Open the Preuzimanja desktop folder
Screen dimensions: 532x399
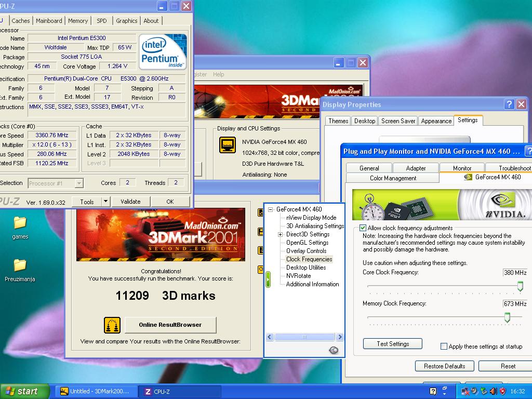[x=20, y=270]
